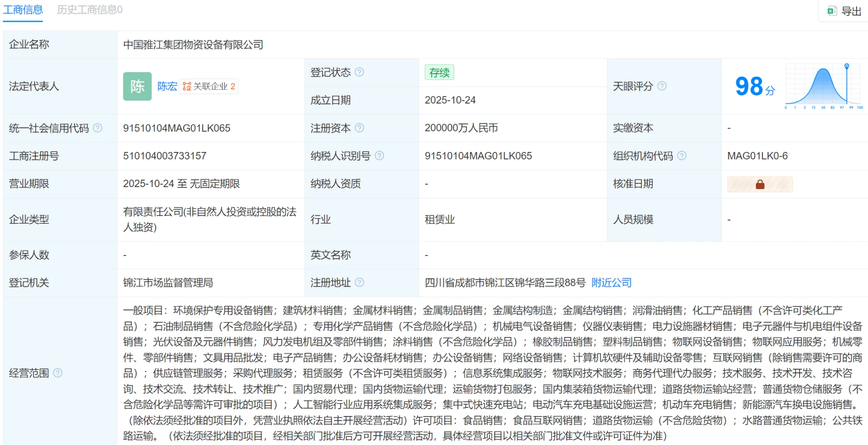Click the 存续 status badge
868x445 pixels.
coord(439,72)
